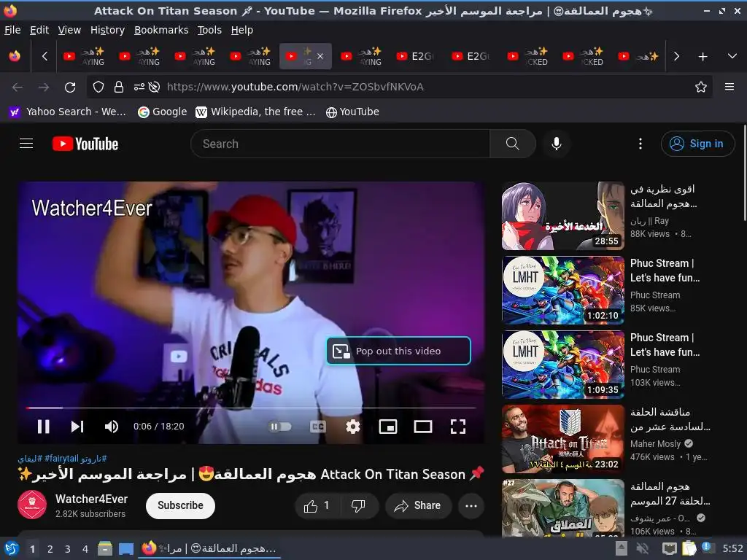Expand the list all tabs dropdown
This screenshot has width=747, height=560.
(x=732, y=56)
